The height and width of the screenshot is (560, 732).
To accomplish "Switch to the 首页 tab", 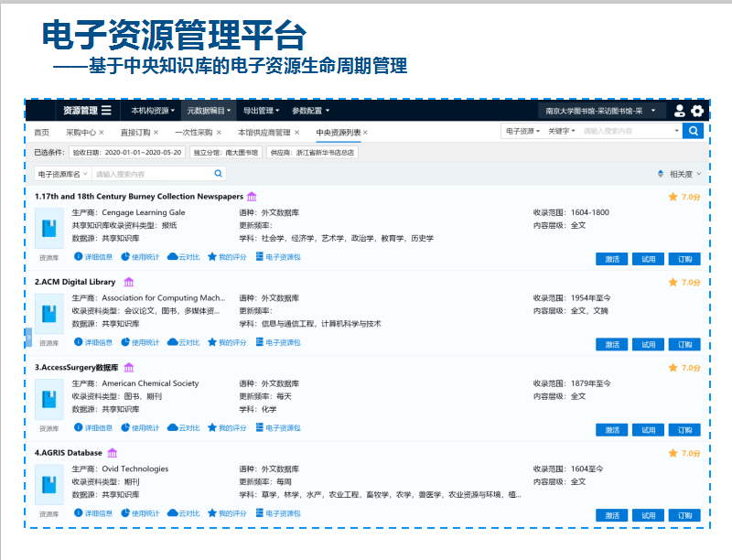I will coord(41,133).
